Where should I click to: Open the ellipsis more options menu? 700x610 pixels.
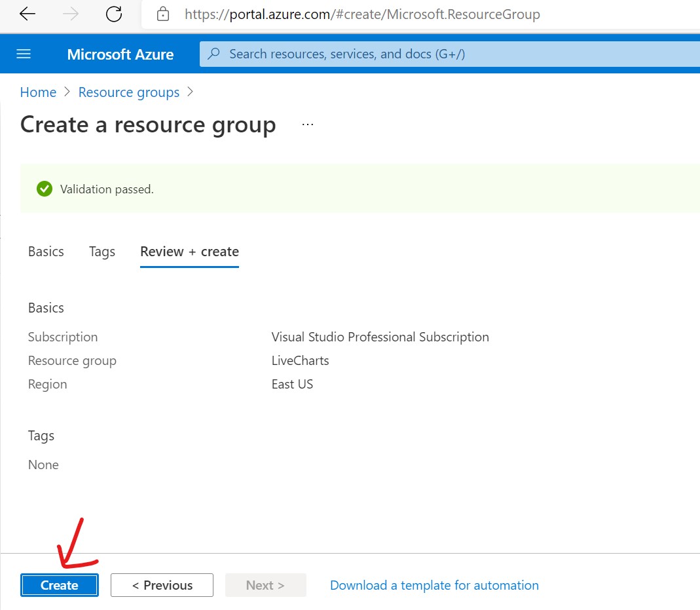click(x=308, y=124)
